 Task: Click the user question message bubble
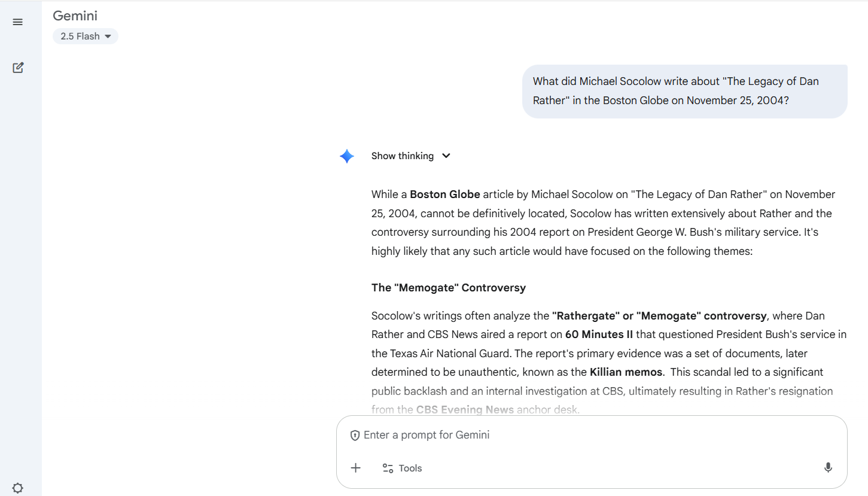684,91
